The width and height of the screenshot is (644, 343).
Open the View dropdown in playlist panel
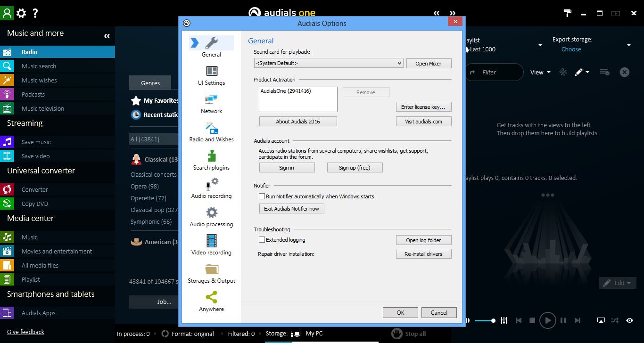tap(540, 72)
